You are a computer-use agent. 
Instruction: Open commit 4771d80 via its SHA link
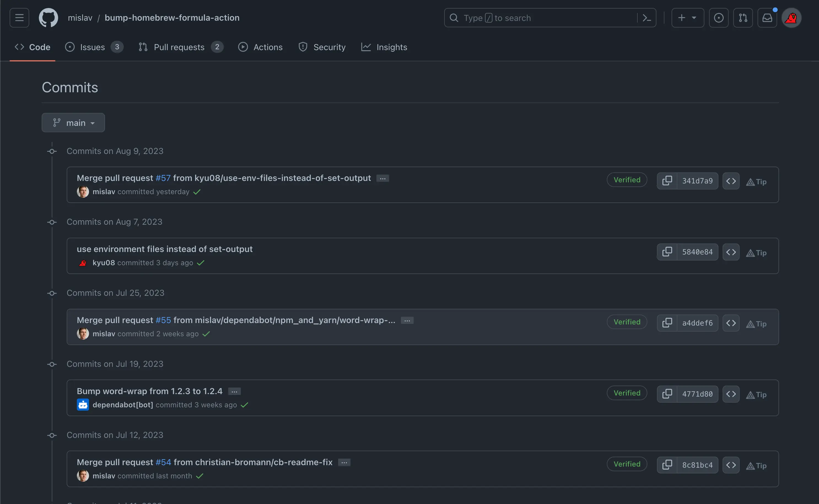(x=698, y=394)
